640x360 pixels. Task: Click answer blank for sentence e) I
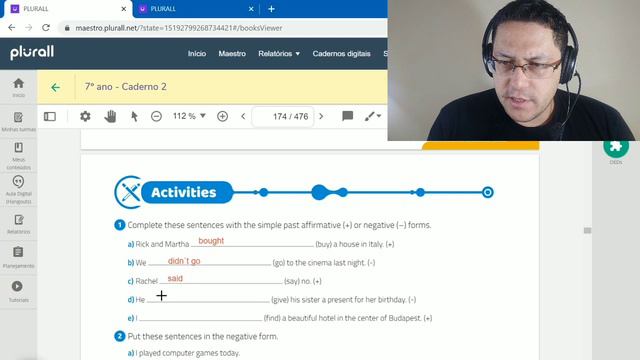200,318
